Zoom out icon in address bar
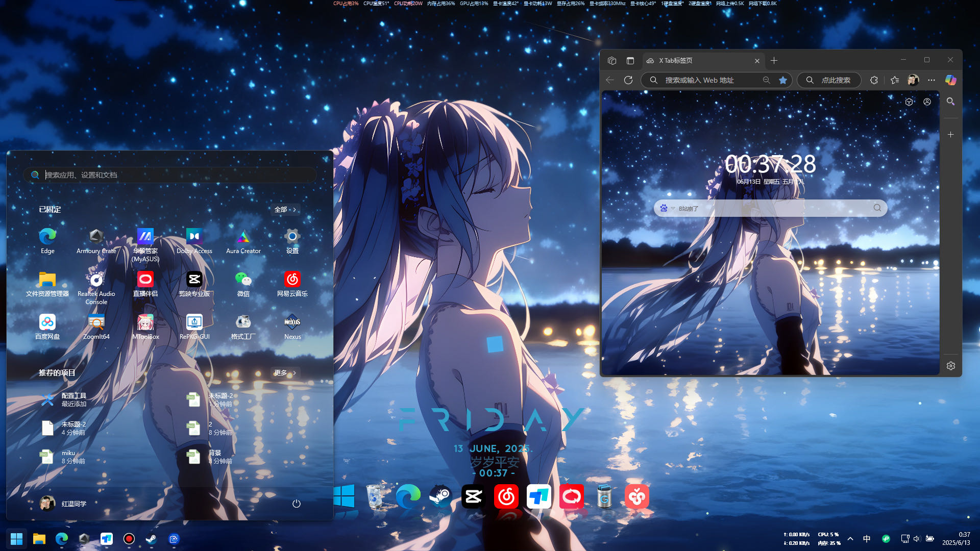The image size is (980, 551). [x=767, y=80]
